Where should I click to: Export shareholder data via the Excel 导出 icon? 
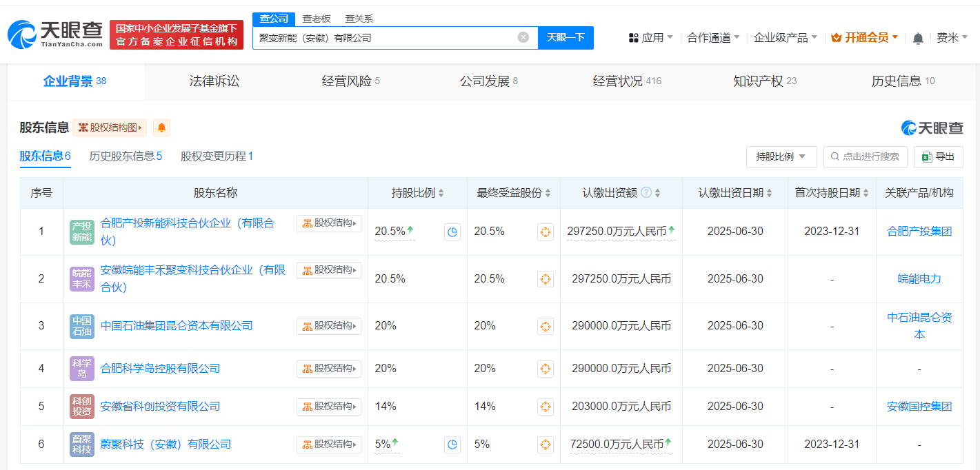coord(938,156)
